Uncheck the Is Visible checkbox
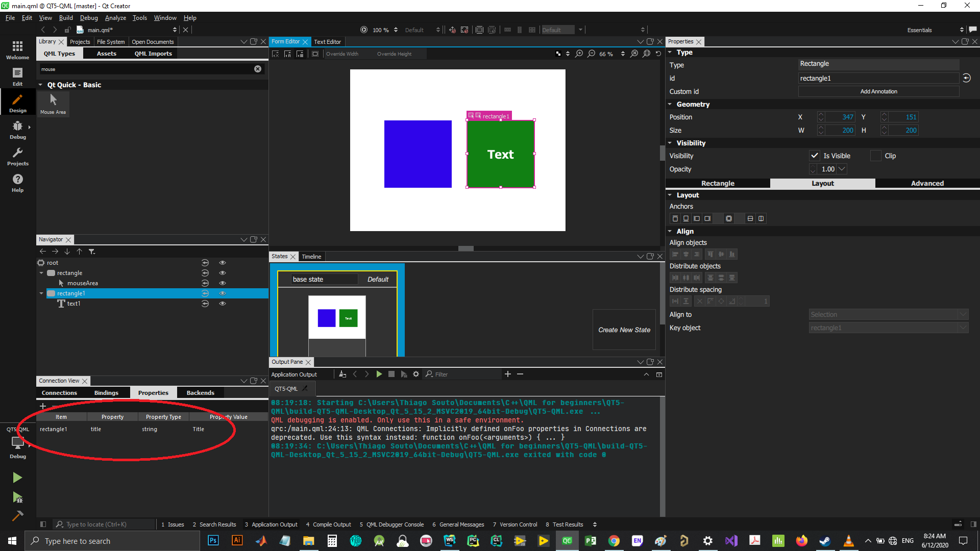The width and height of the screenshot is (980, 551). point(815,156)
